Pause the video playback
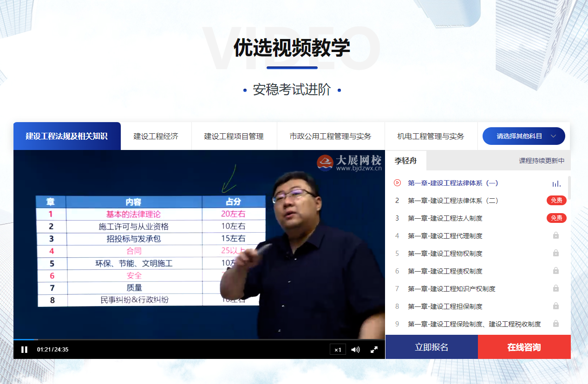Image resolution: width=588 pixels, height=384 pixels. point(25,350)
